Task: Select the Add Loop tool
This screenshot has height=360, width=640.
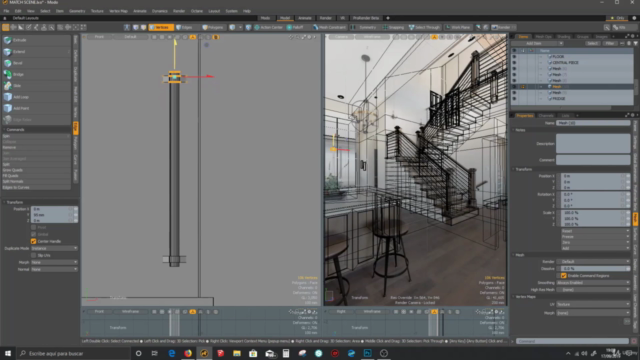Action: coord(36,97)
